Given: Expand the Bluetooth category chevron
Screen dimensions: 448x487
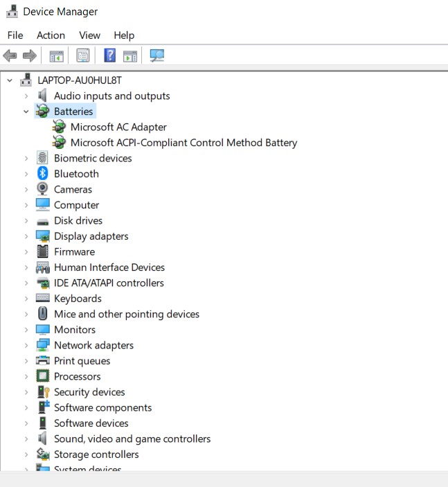Looking at the screenshot, I should click(x=26, y=174).
